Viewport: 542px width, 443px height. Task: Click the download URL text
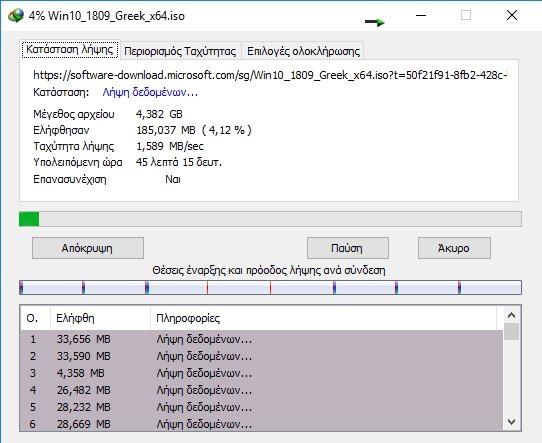270,75
